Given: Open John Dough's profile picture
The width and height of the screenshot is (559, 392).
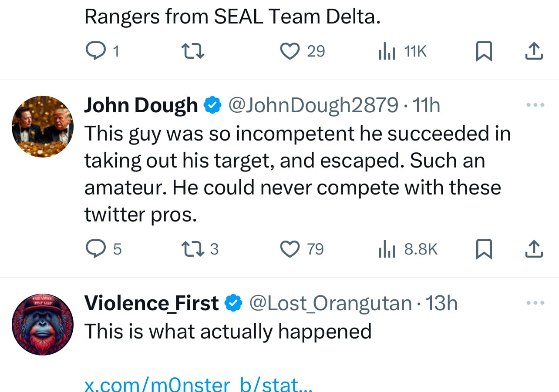Looking at the screenshot, I should coord(43,127).
